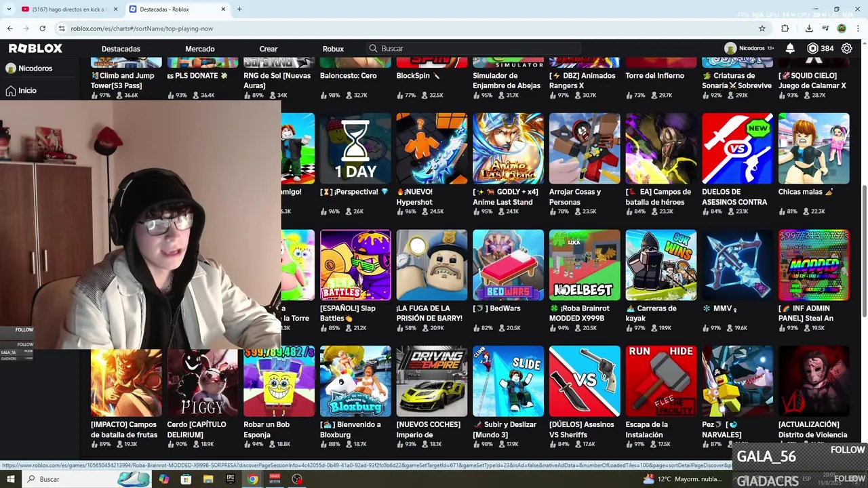This screenshot has height=488, width=868.
Task: Open DUELOS DE ASESINOS CONTRA thumbnail
Action: (x=737, y=148)
